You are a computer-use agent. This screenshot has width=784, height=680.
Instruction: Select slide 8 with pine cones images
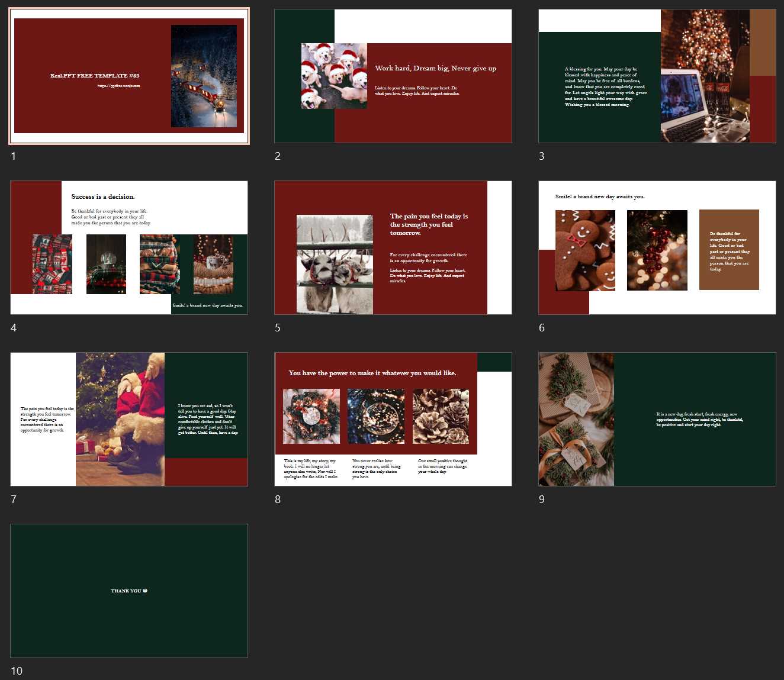pos(393,419)
